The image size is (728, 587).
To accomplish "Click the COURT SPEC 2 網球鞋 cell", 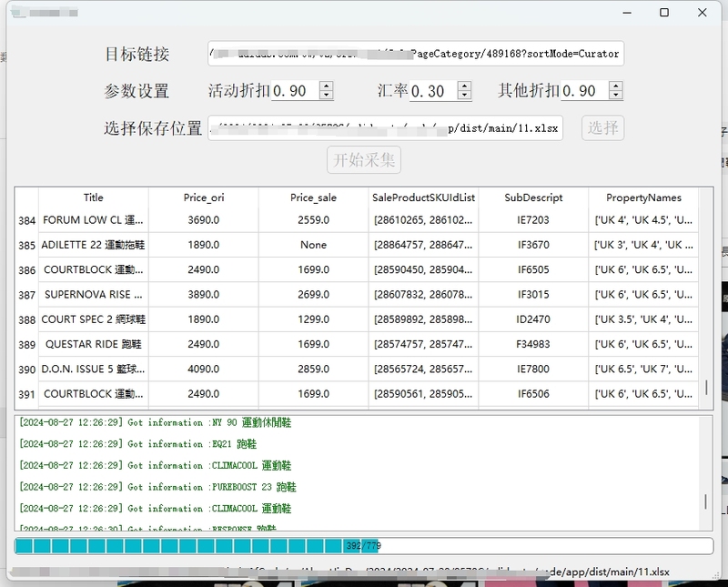I will coord(94,319).
